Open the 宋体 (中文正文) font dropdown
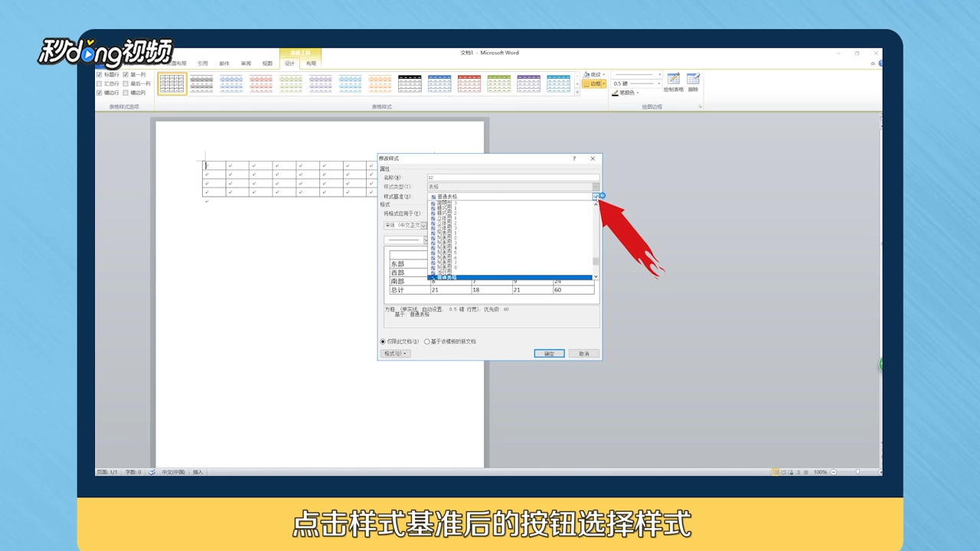This screenshot has width=980, height=551. tap(424, 225)
